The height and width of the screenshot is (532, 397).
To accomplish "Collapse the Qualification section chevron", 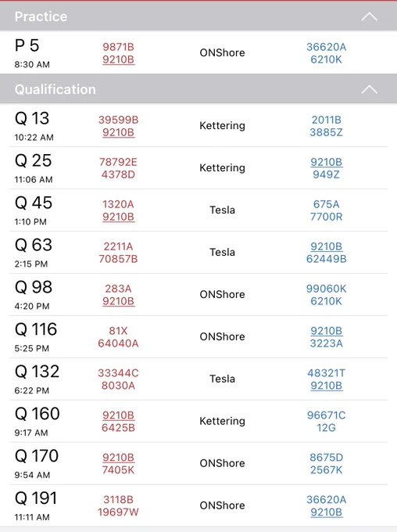I will [369, 89].
